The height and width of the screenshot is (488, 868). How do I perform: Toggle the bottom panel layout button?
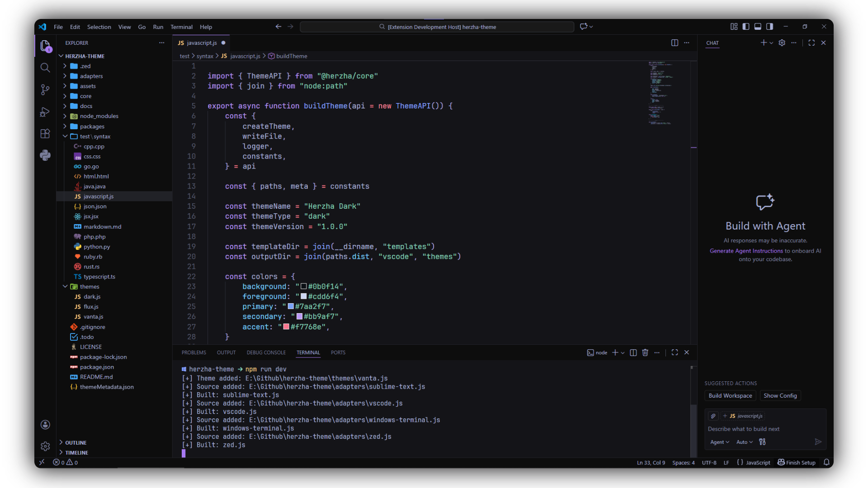tap(758, 27)
